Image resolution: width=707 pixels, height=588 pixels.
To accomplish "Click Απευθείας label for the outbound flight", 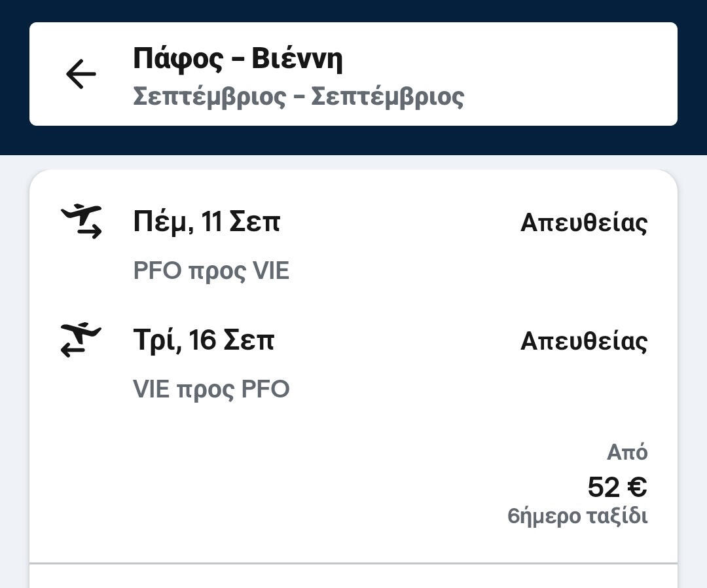I will click(x=583, y=223).
